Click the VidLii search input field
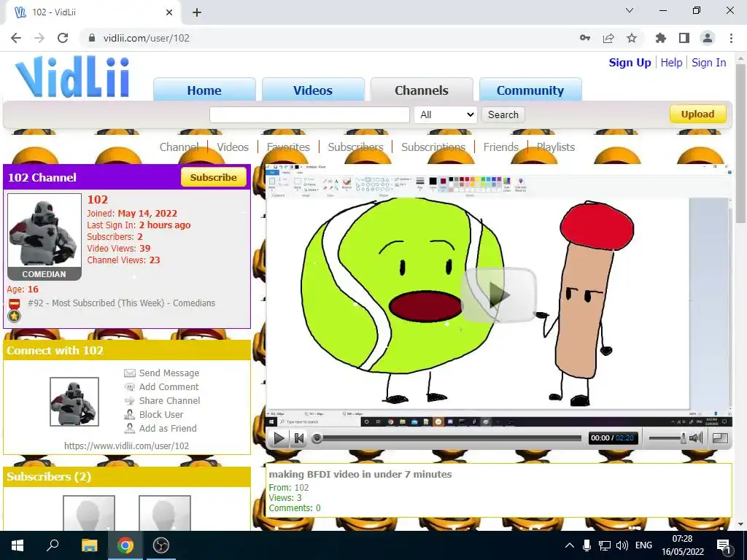The height and width of the screenshot is (560, 747). 309,114
